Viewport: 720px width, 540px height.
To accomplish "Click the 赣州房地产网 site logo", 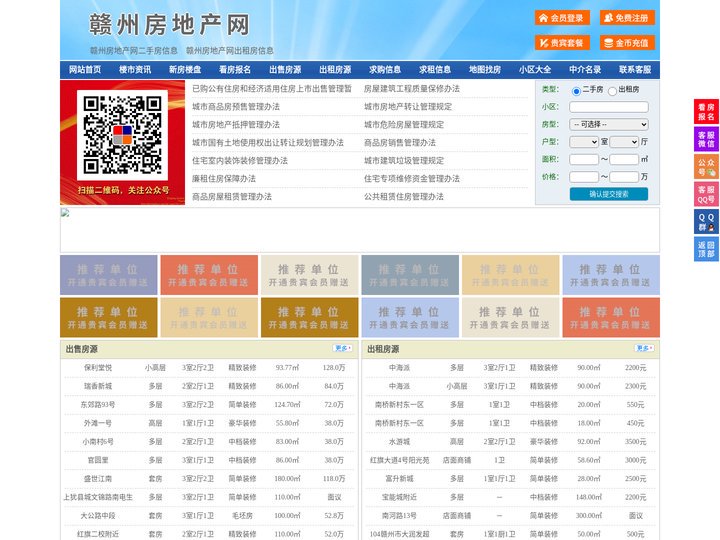I will point(169,25).
